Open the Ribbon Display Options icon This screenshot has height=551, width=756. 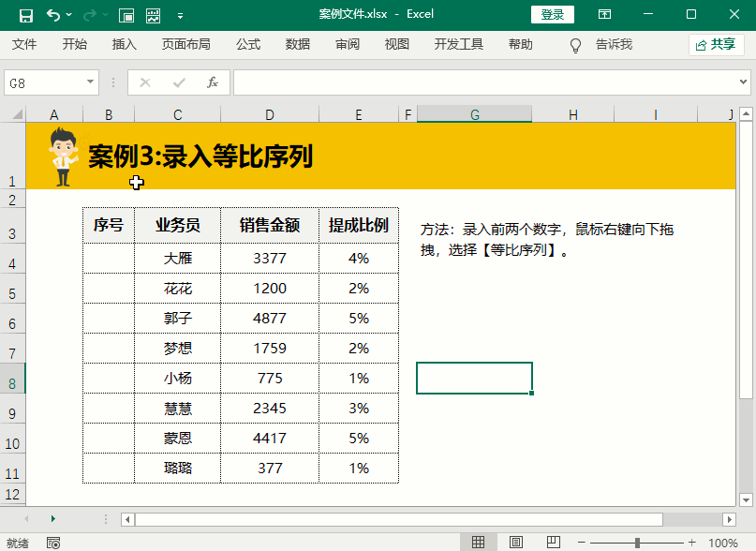coord(605,15)
